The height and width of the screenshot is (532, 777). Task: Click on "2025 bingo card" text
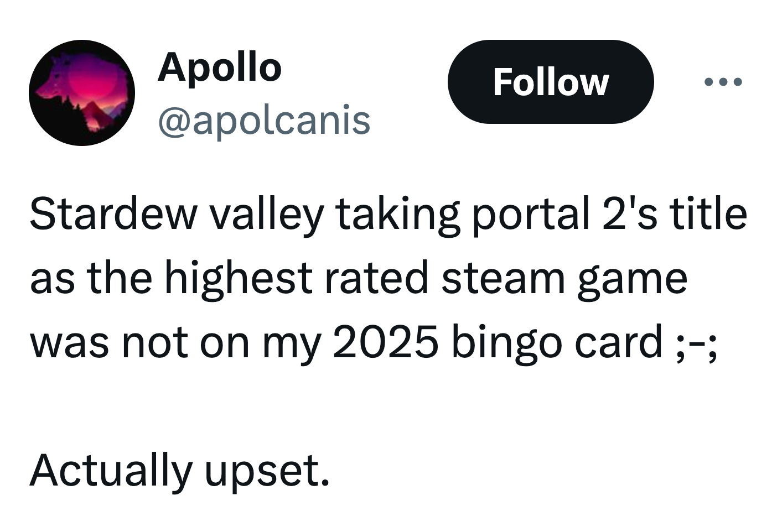[498, 342]
